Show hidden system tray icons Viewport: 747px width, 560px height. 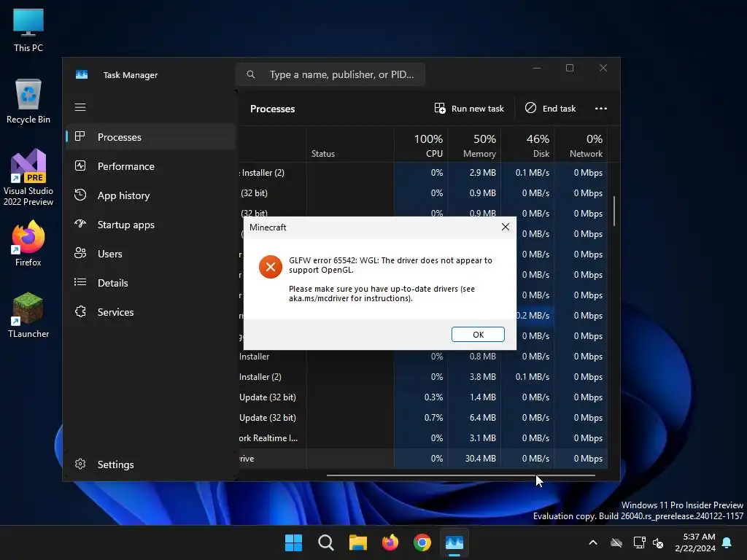coord(593,542)
